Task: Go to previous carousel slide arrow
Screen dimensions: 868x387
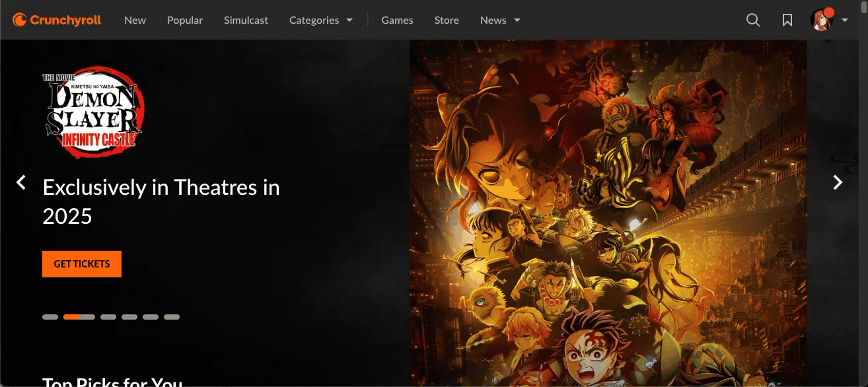Action: pos(21,182)
